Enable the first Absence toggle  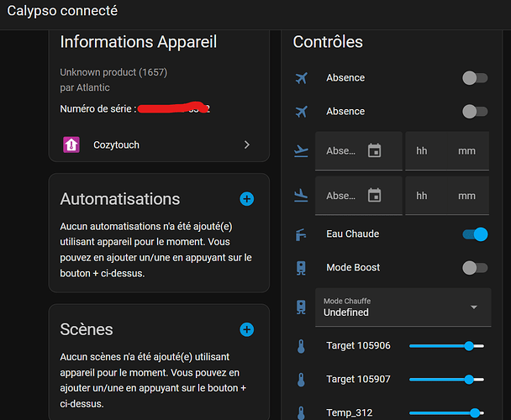click(x=474, y=78)
